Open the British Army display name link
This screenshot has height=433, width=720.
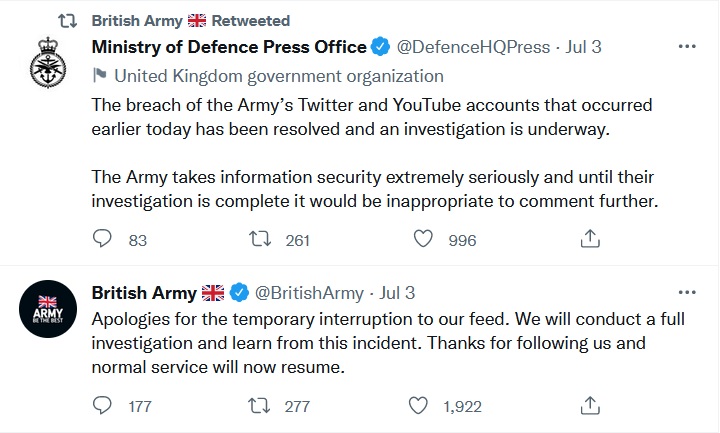click(146, 292)
